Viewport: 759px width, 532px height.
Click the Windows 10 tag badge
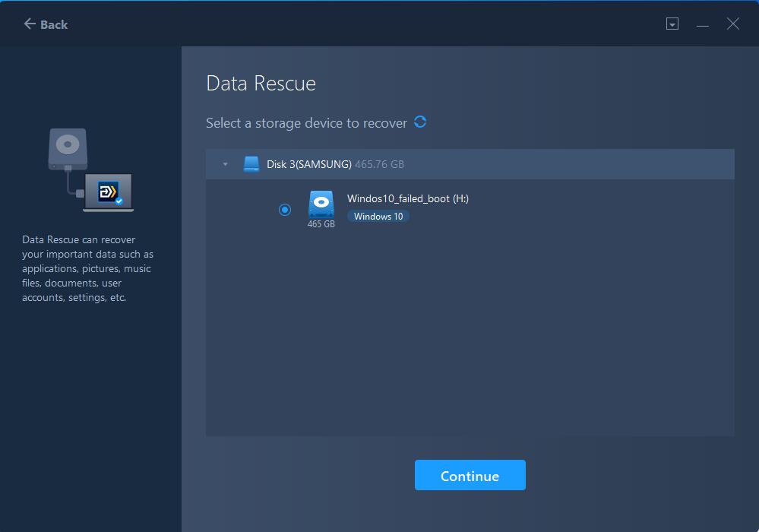(378, 217)
